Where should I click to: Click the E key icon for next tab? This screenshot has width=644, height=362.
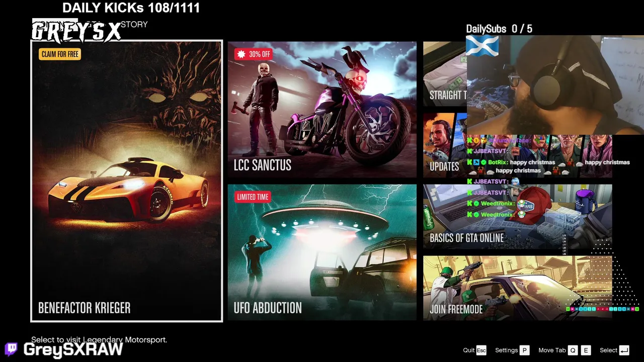coord(586,350)
